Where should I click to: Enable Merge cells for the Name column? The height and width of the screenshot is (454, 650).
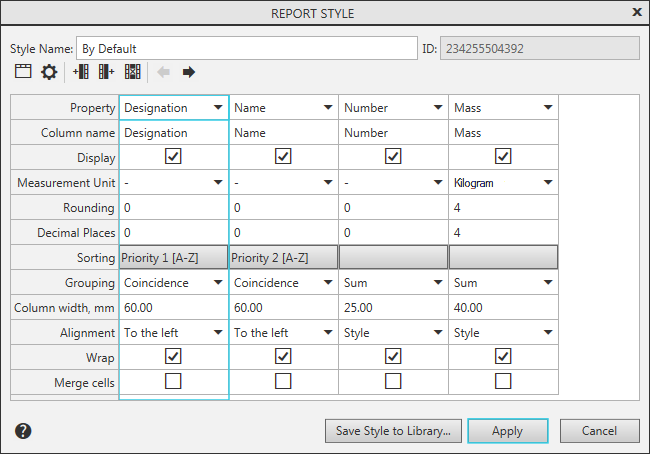284,381
